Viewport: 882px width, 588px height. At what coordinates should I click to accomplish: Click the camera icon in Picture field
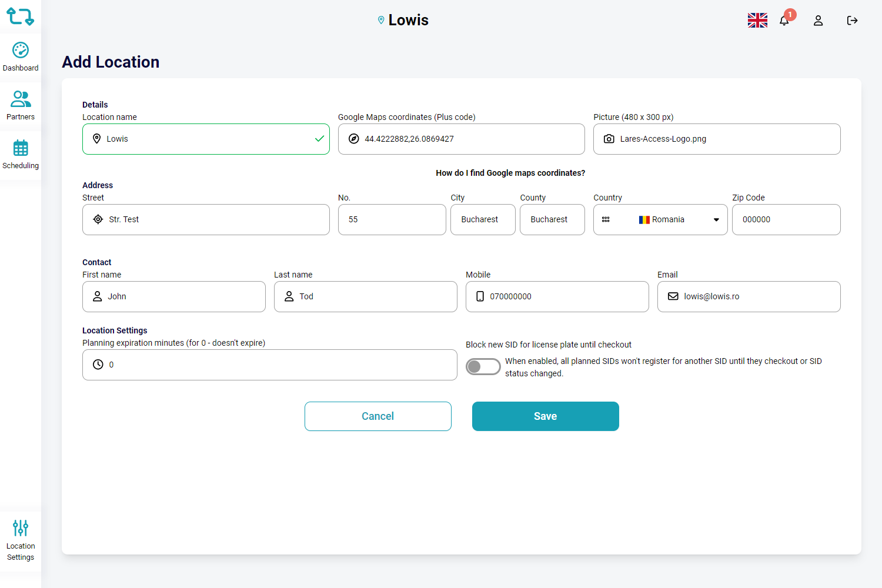[609, 139]
